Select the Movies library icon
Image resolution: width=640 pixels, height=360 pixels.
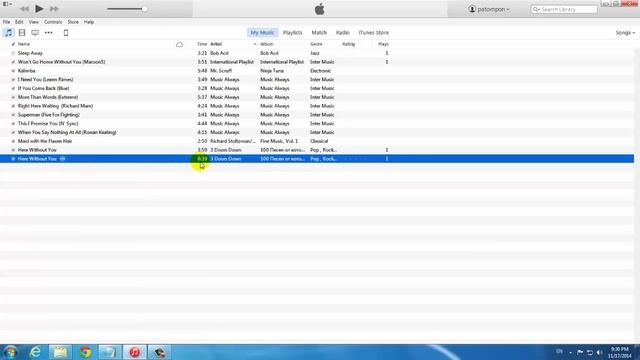[22, 33]
